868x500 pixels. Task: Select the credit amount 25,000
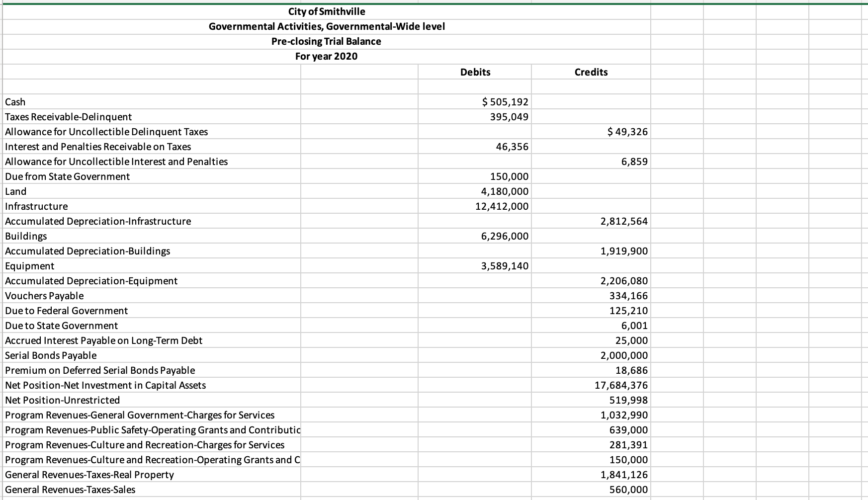click(632, 340)
